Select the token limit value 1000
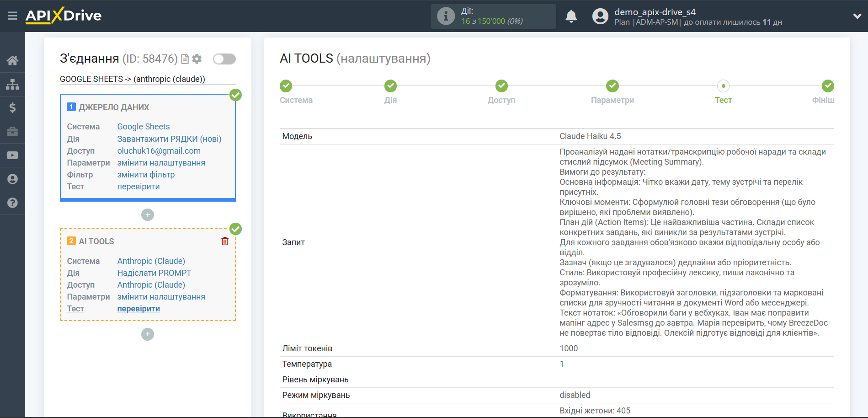 click(x=569, y=348)
